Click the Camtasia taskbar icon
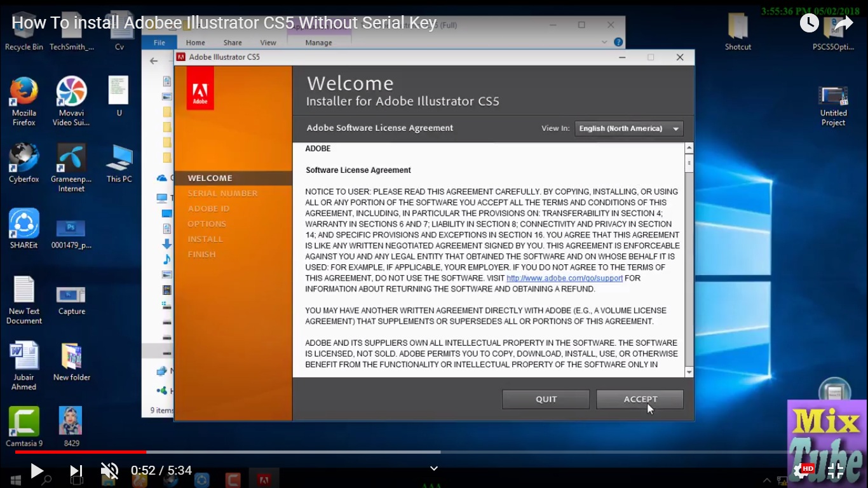 click(x=233, y=480)
